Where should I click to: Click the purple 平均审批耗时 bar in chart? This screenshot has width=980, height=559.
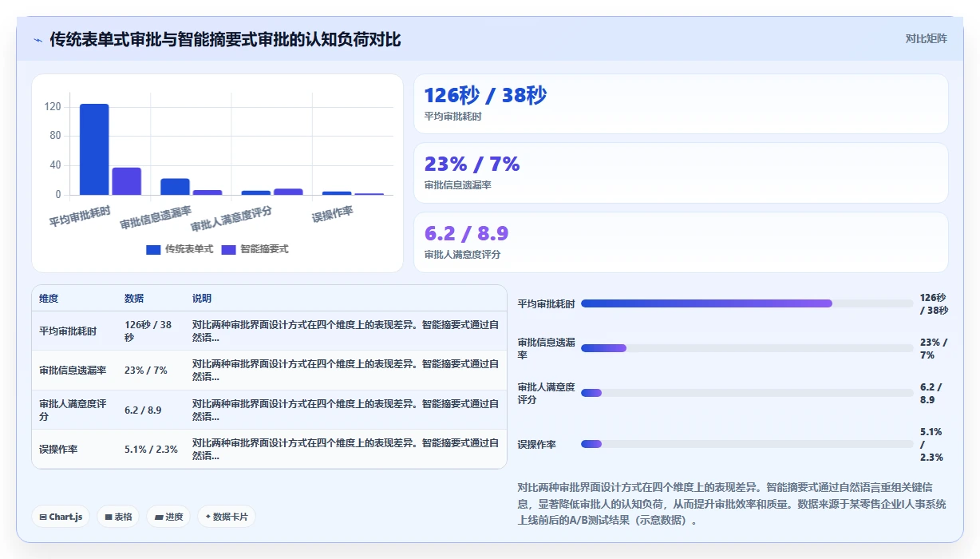point(126,181)
